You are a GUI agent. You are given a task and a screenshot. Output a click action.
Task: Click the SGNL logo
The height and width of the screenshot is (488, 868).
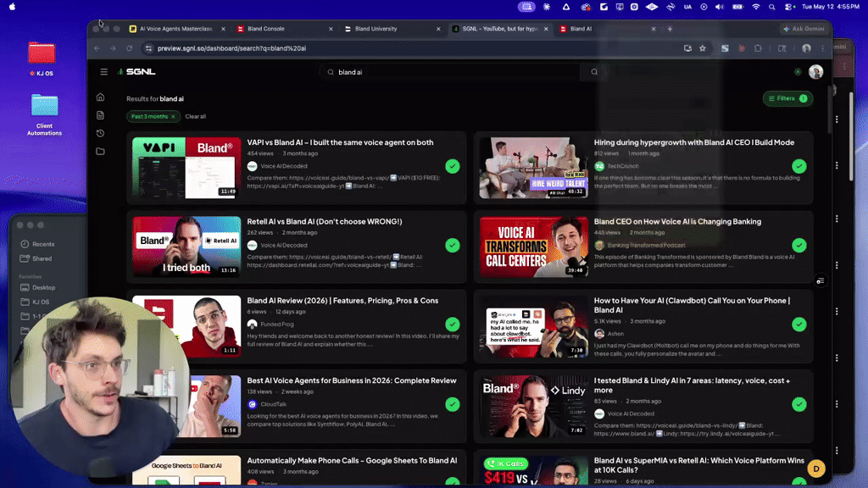(136, 72)
